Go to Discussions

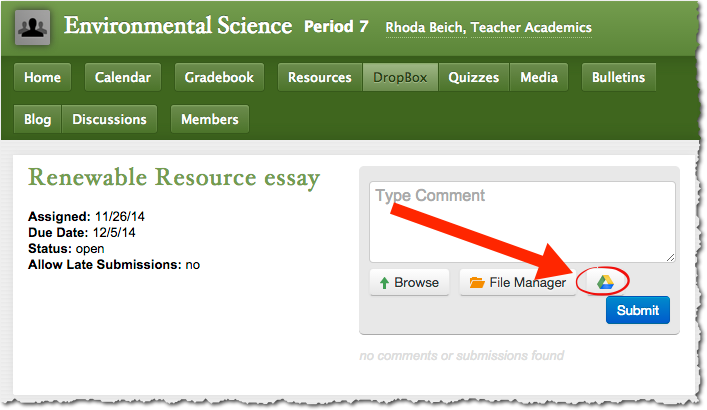click(x=109, y=119)
